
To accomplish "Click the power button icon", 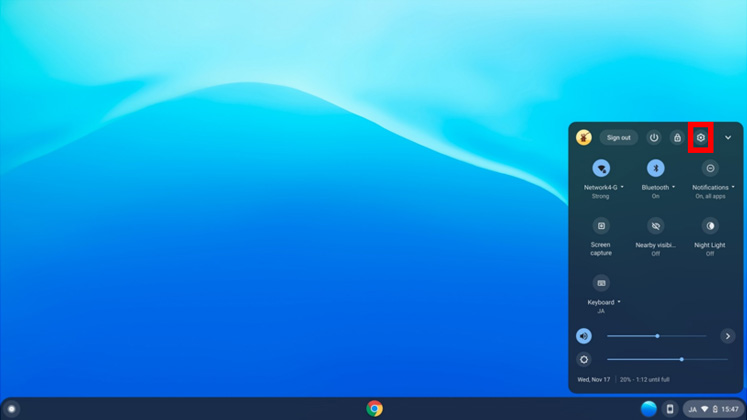I will click(654, 138).
